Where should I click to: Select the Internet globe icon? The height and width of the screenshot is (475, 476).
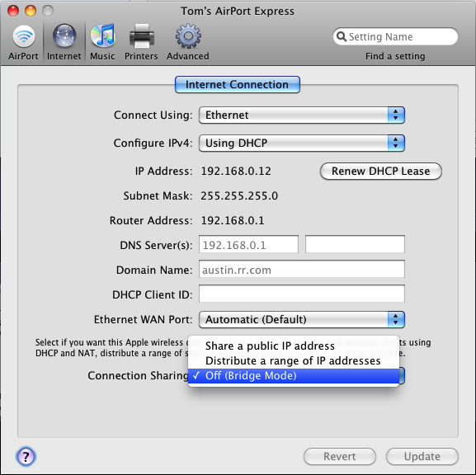(x=64, y=35)
